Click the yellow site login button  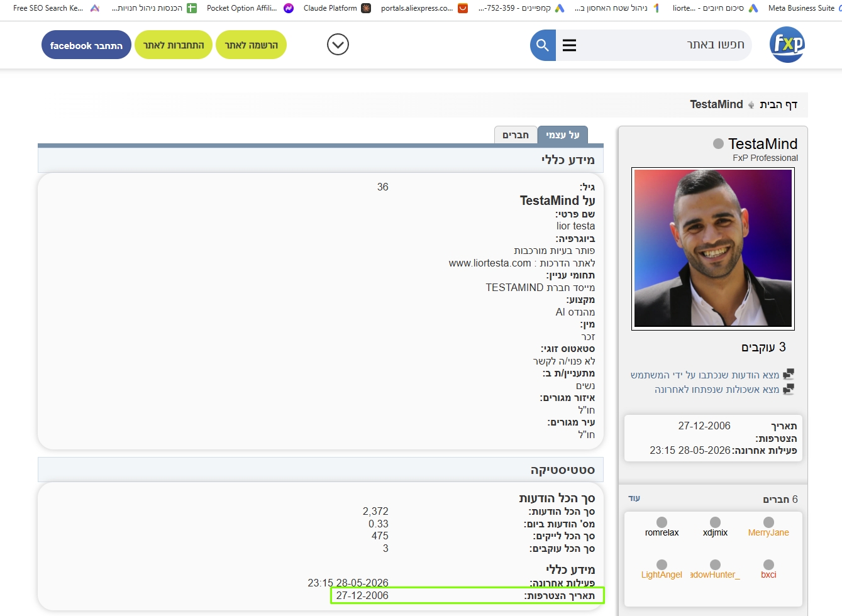pos(174,45)
